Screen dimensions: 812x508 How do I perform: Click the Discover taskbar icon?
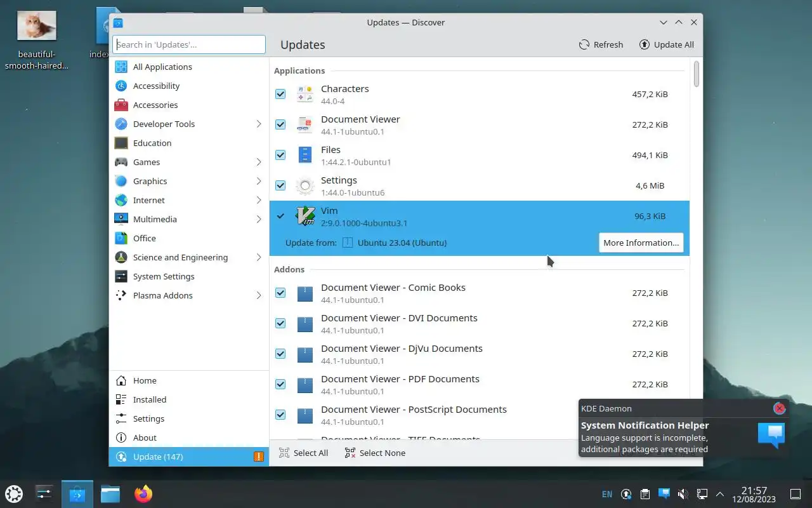tap(77, 493)
